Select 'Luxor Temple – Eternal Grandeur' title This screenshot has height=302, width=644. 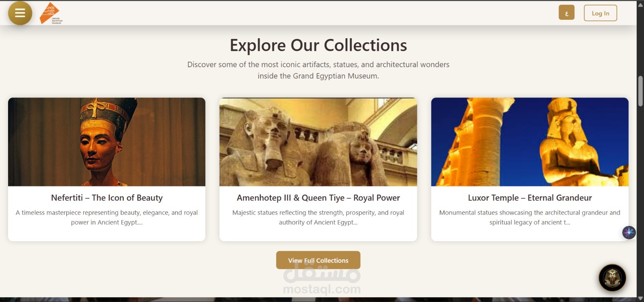point(530,198)
